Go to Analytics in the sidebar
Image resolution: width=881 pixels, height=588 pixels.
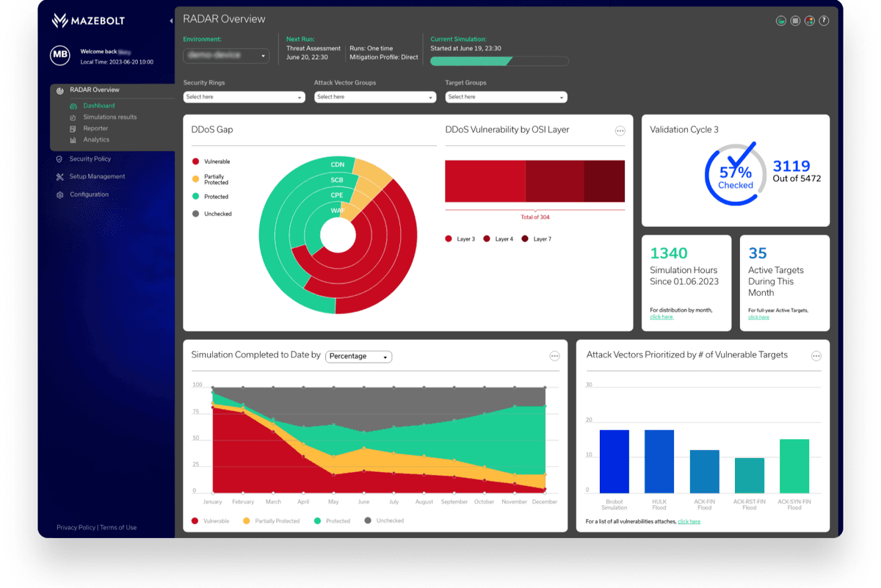[96, 139]
